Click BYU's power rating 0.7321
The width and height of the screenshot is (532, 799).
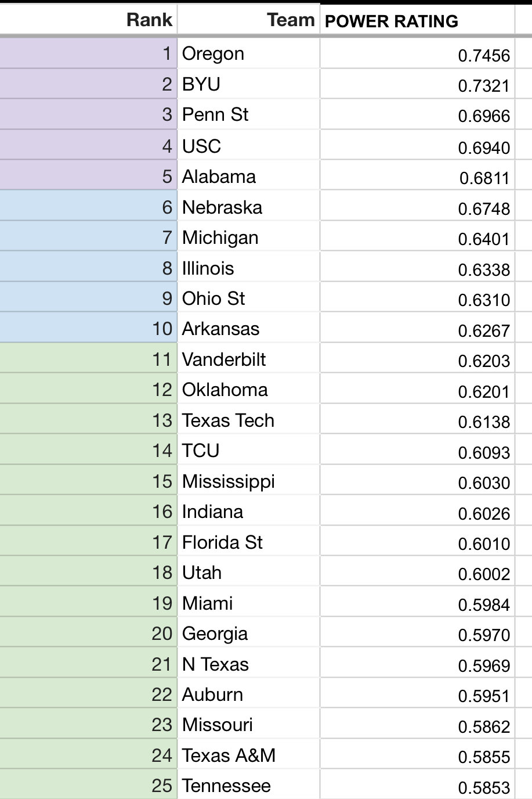pyautogui.click(x=417, y=85)
